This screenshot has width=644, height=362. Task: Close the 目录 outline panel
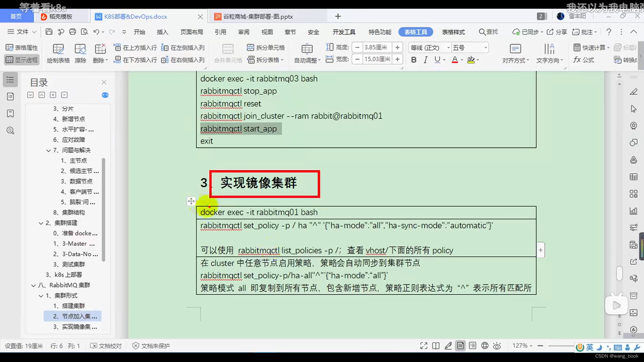104,82
